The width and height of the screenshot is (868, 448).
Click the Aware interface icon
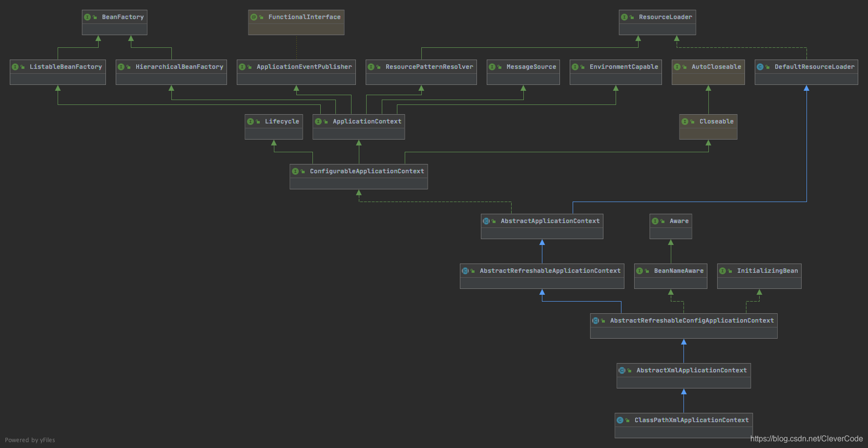pyautogui.click(x=655, y=221)
